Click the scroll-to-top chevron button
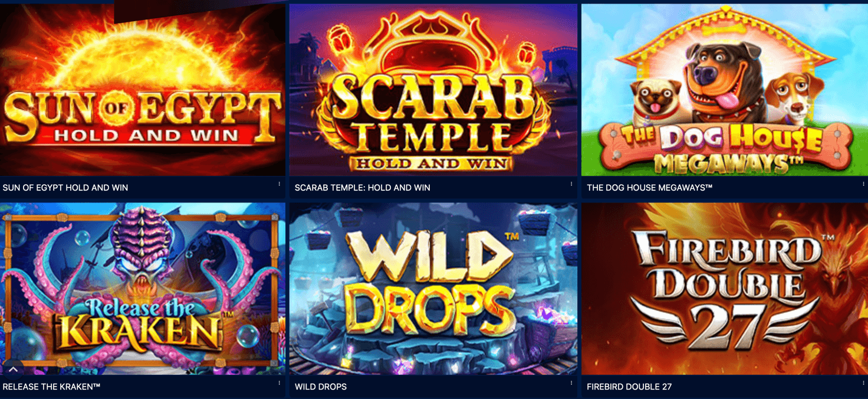Screen dimensions: 868x399 [13, 369]
